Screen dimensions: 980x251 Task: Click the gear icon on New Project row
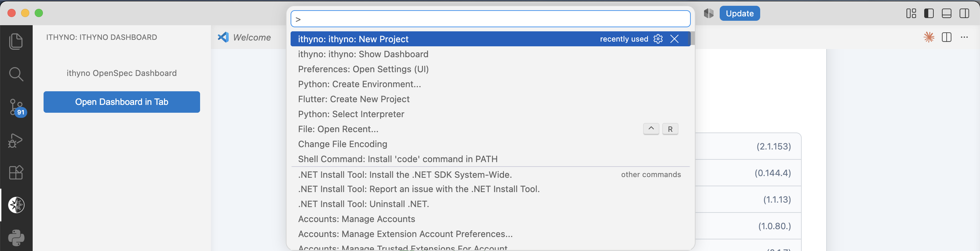658,39
